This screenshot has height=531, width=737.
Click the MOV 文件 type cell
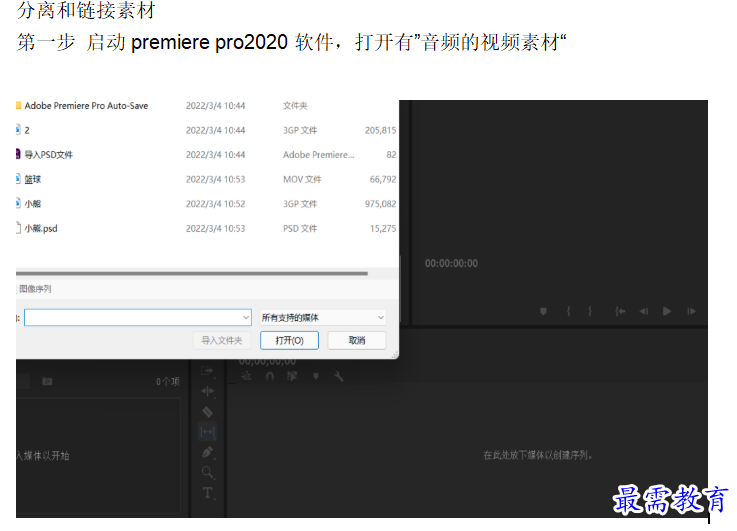pos(302,179)
